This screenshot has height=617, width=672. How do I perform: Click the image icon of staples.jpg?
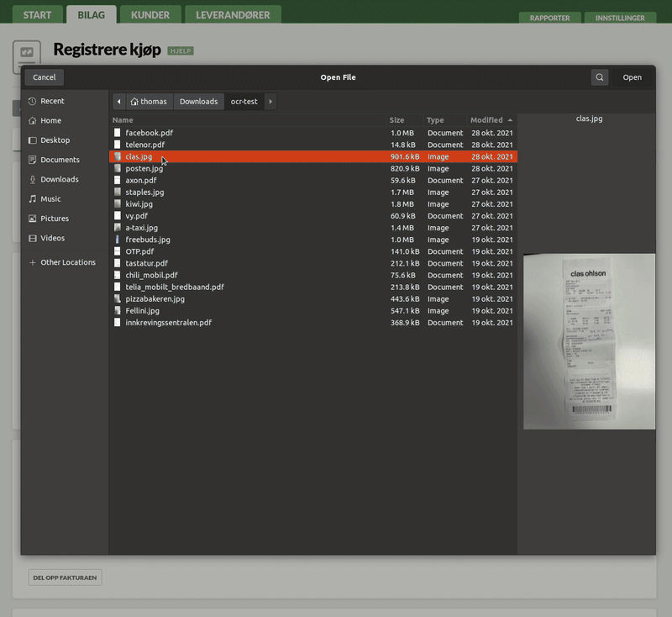117,192
